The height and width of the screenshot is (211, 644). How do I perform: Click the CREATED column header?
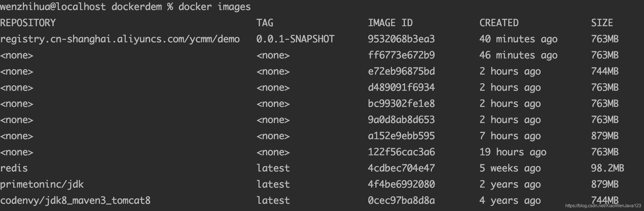tap(499, 23)
